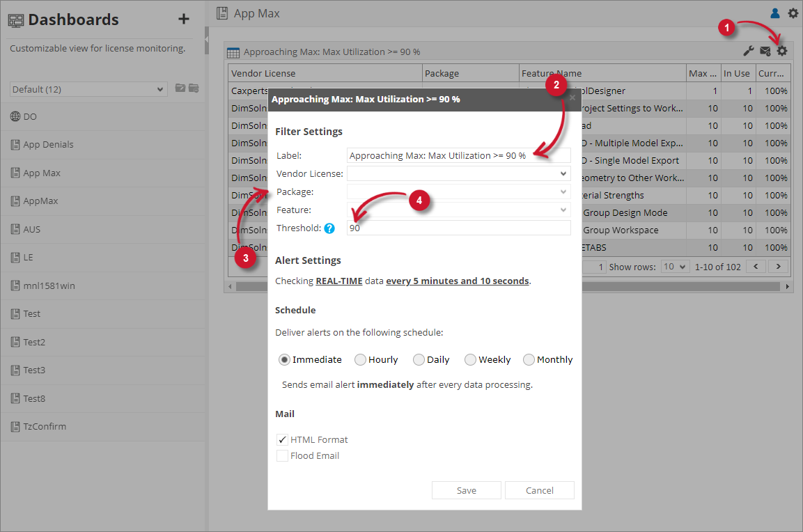Add a new dashboard with plus icon

183,19
